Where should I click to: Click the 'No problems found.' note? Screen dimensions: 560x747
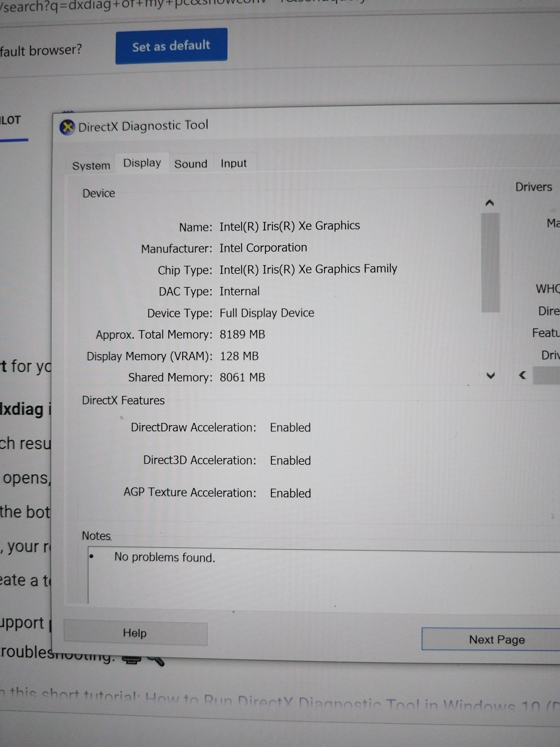point(165,557)
